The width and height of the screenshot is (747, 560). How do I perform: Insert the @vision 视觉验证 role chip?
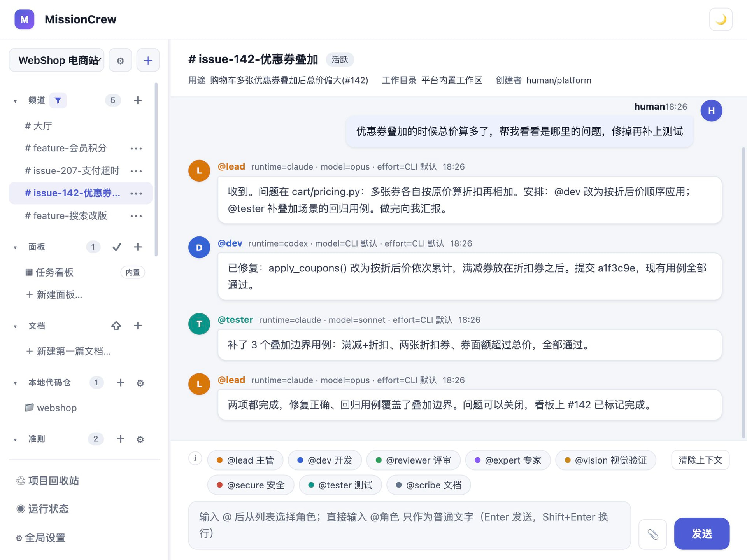[606, 460]
